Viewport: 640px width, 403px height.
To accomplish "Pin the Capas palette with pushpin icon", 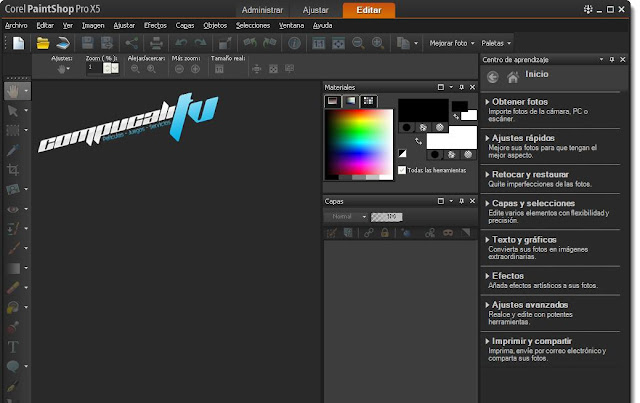I will 462,201.
